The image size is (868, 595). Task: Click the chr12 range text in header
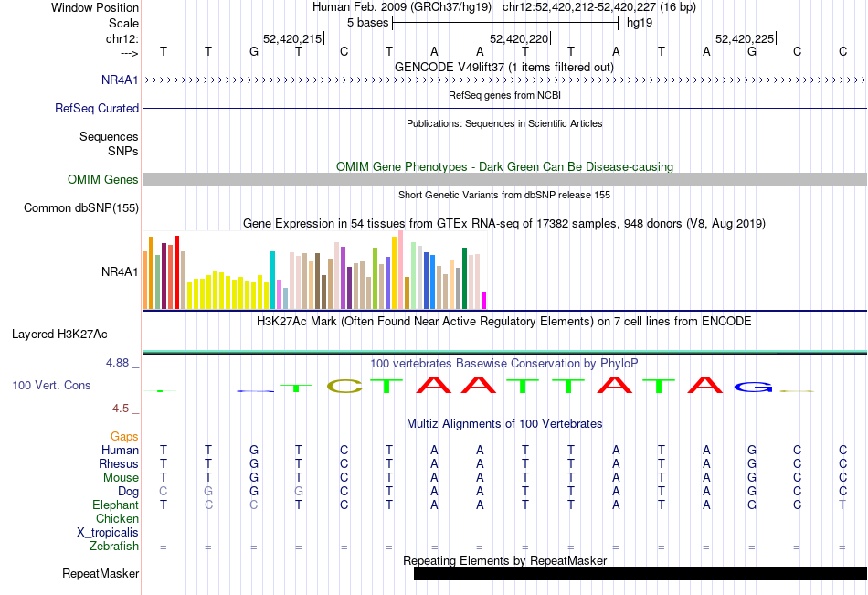pos(599,7)
